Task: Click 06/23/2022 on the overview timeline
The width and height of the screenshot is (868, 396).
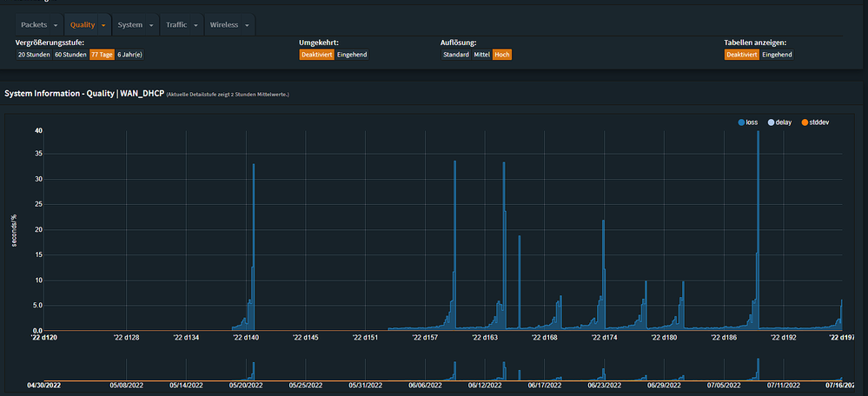Action: tap(604, 385)
